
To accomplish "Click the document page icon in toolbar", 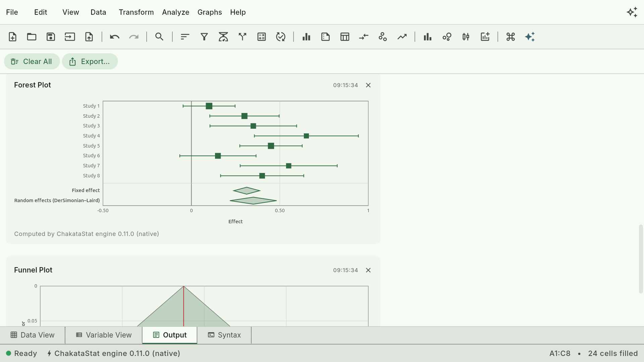I will coord(325,37).
